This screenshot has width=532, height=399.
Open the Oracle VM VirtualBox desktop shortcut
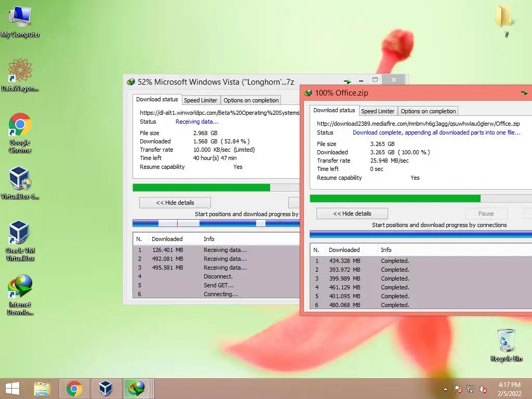[x=20, y=241]
